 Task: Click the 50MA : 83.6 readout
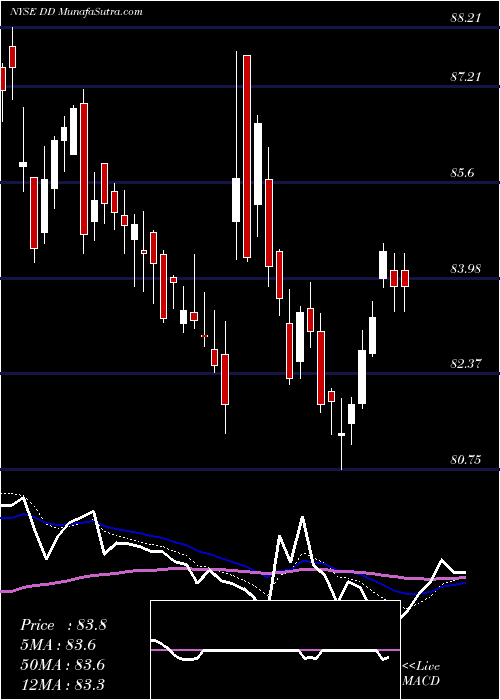[x=62, y=664]
